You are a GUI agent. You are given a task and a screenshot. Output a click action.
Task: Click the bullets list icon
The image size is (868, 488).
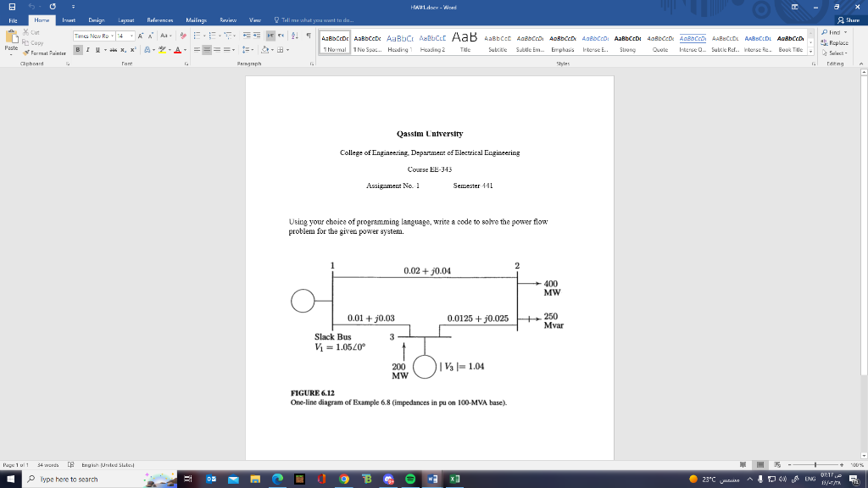click(198, 36)
